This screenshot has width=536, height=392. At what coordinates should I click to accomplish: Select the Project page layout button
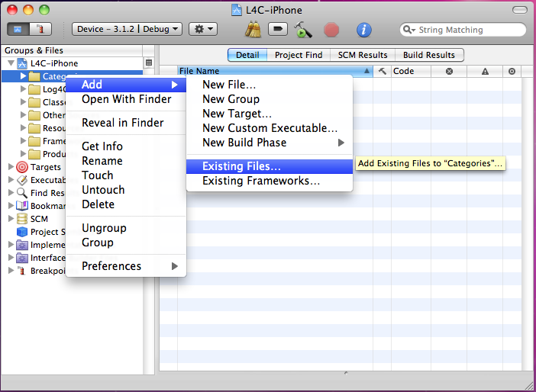(18, 30)
